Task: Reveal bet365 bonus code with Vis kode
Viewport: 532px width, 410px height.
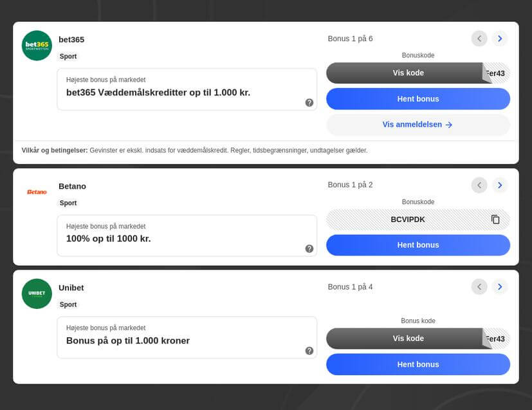Action: (408, 73)
